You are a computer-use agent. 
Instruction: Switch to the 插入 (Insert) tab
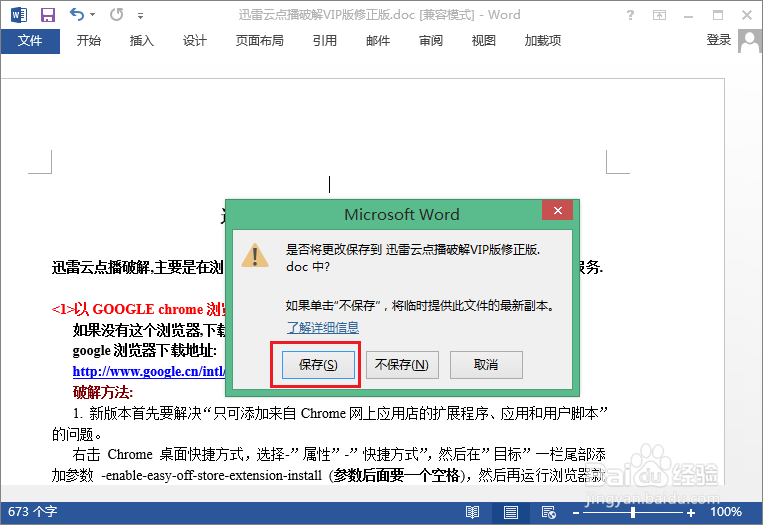pyautogui.click(x=142, y=41)
